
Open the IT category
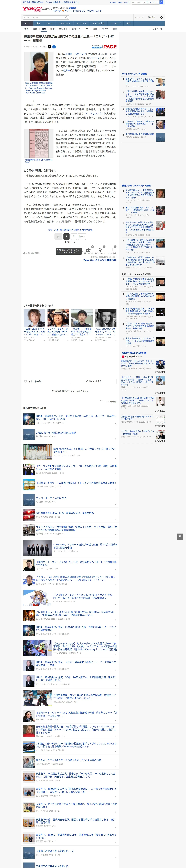[x=86, y=29]
